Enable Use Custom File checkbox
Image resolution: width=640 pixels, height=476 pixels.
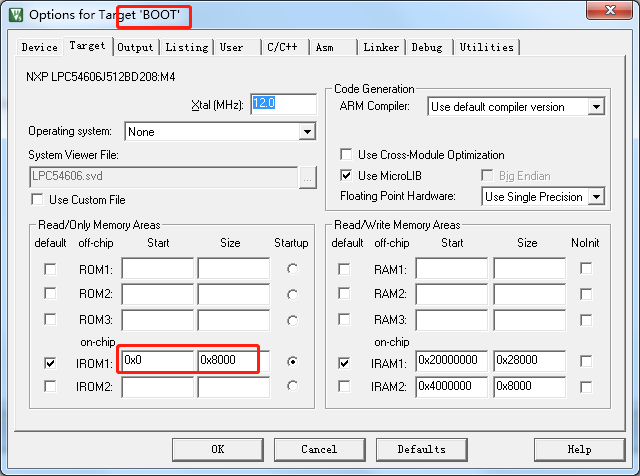(x=37, y=200)
